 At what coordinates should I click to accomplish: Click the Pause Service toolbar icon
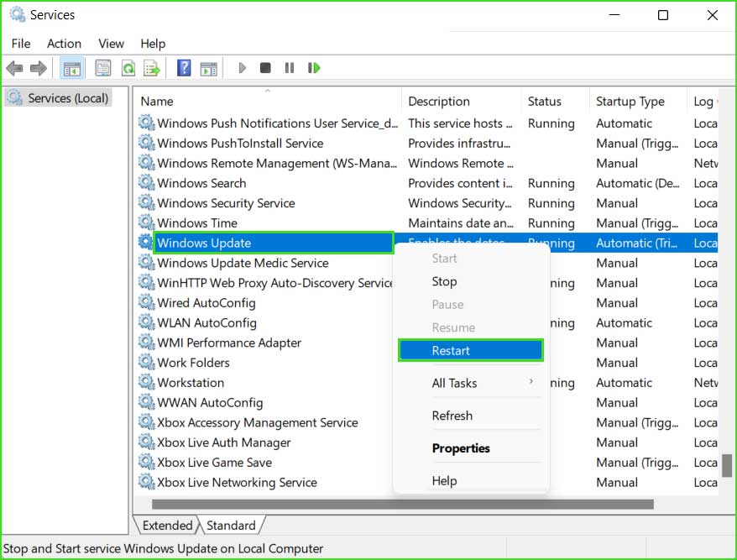click(x=290, y=68)
